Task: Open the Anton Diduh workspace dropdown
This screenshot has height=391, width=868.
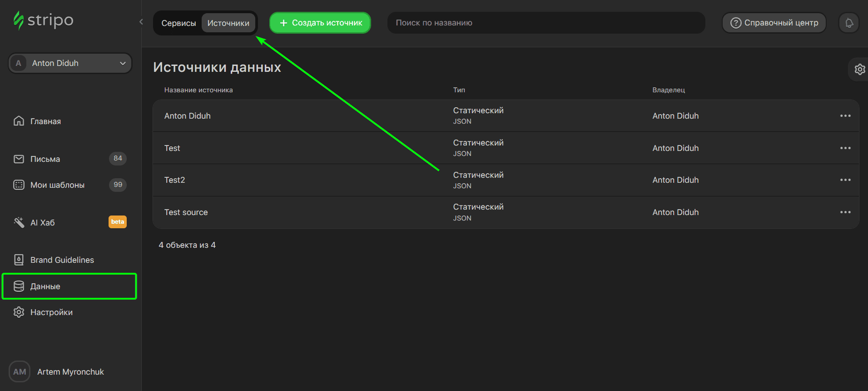Action: [x=70, y=63]
